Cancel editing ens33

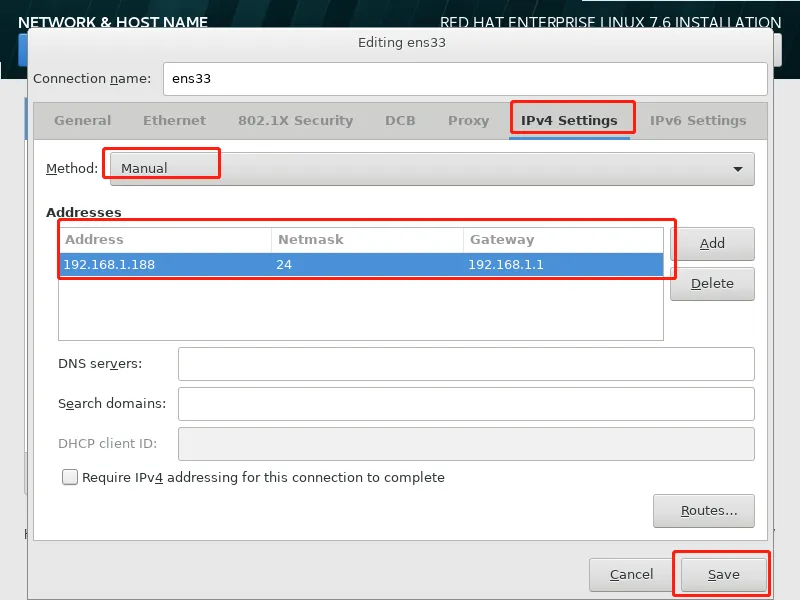[x=630, y=574]
